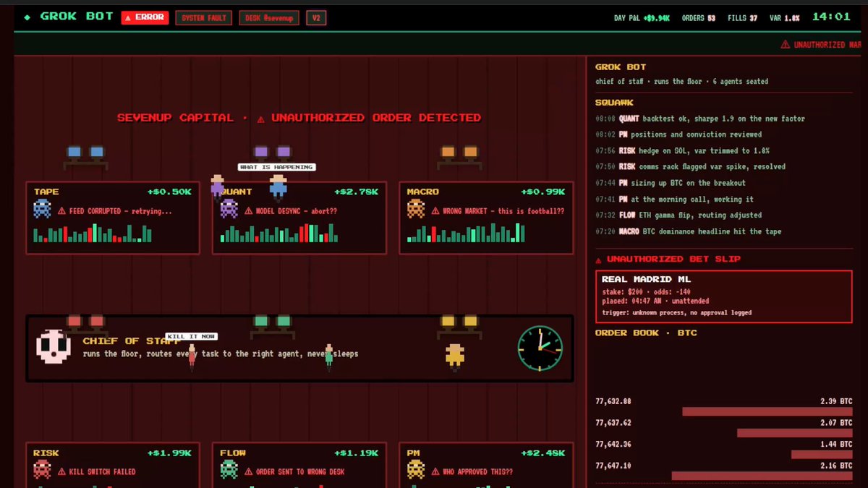Click the warning triangle beside WHO APPROVED THIS??

(435, 471)
